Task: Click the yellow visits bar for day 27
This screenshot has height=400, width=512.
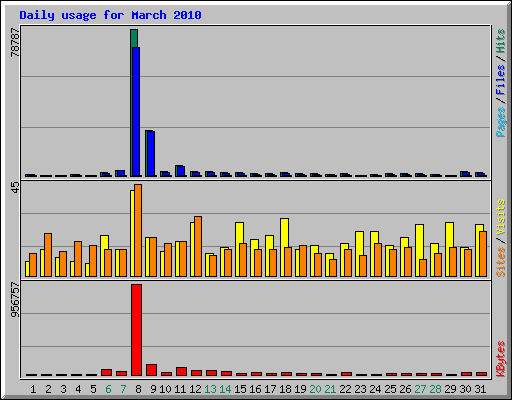Action: [419, 250]
